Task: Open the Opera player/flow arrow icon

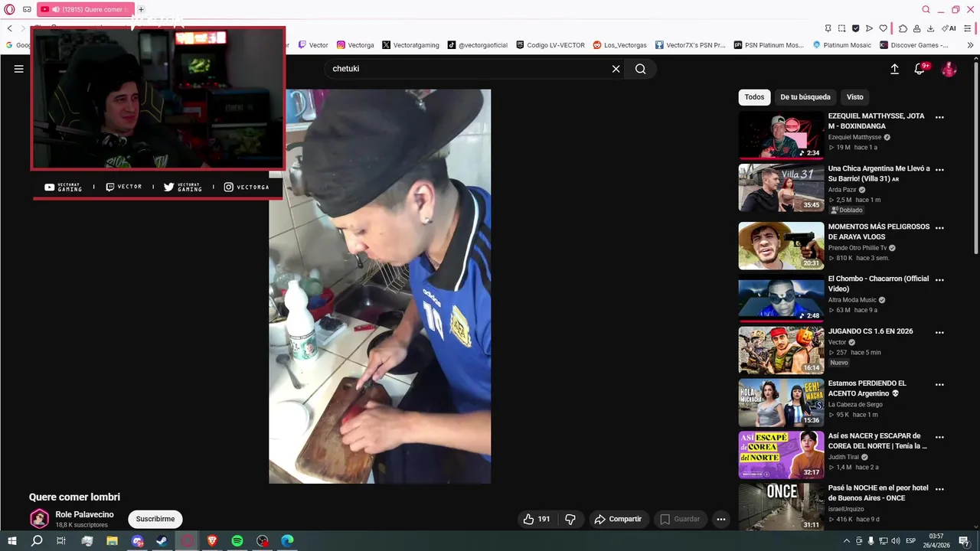Action: [x=869, y=28]
